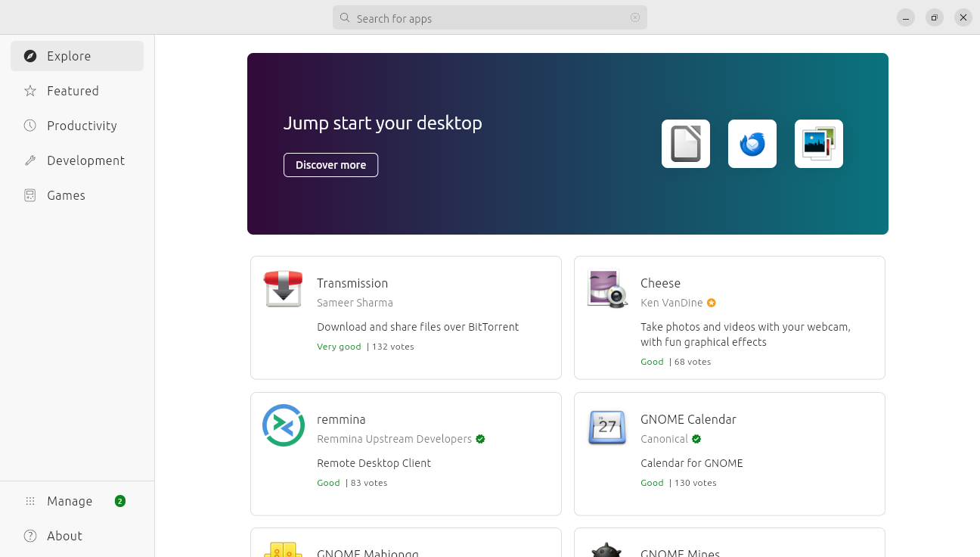Click the Very good rating label
Image resolution: width=980 pixels, height=557 pixels.
(x=339, y=347)
